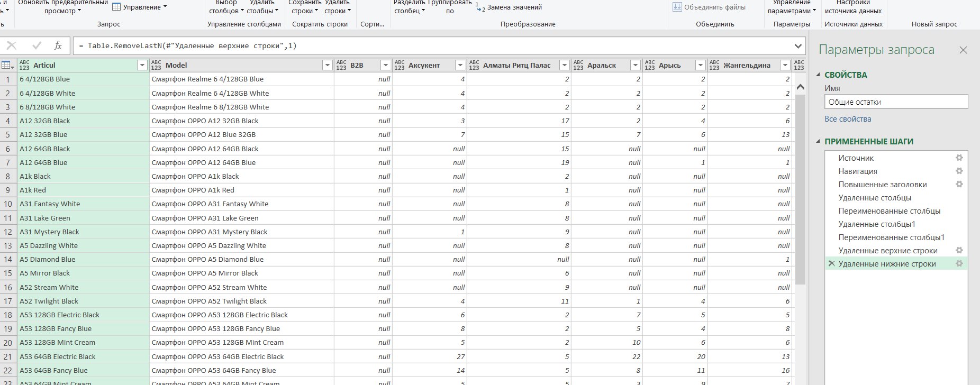Open Выбор столбцов command

click(x=226, y=6)
